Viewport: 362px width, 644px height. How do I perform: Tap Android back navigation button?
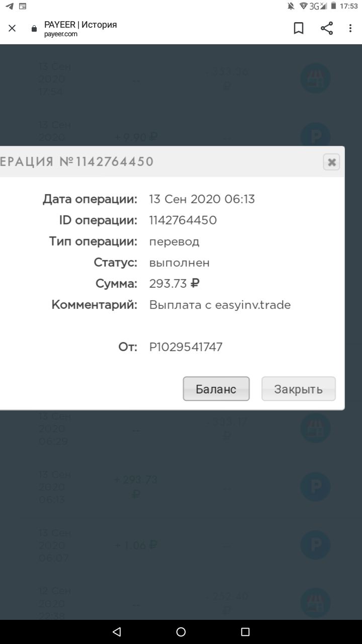click(x=117, y=632)
